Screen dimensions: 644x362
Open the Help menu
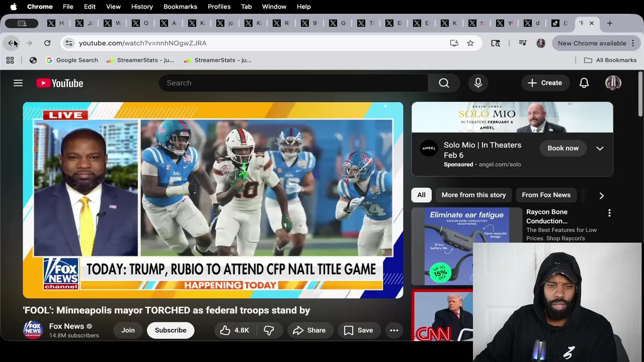click(303, 7)
